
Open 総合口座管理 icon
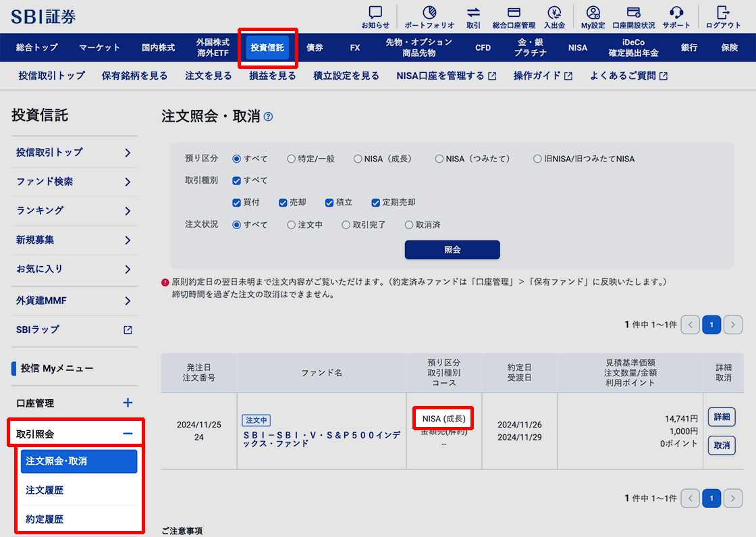[514, 13]
